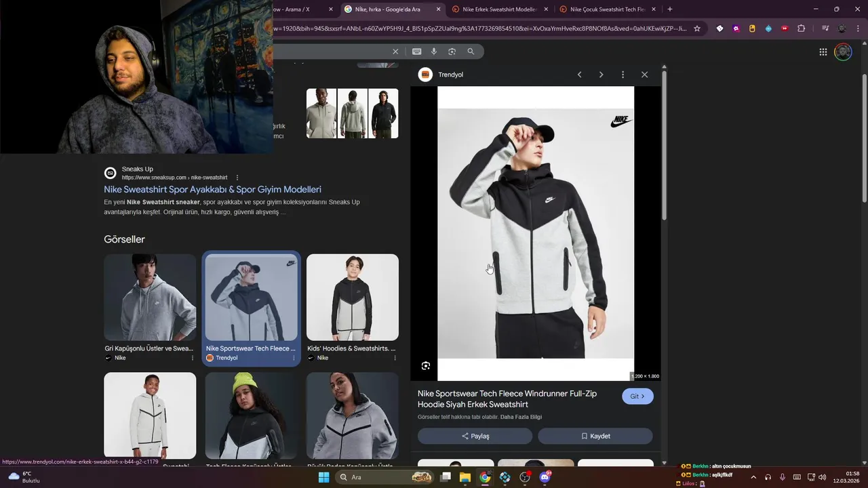Open the media controls toolbar icon

(x=825, y=28)
